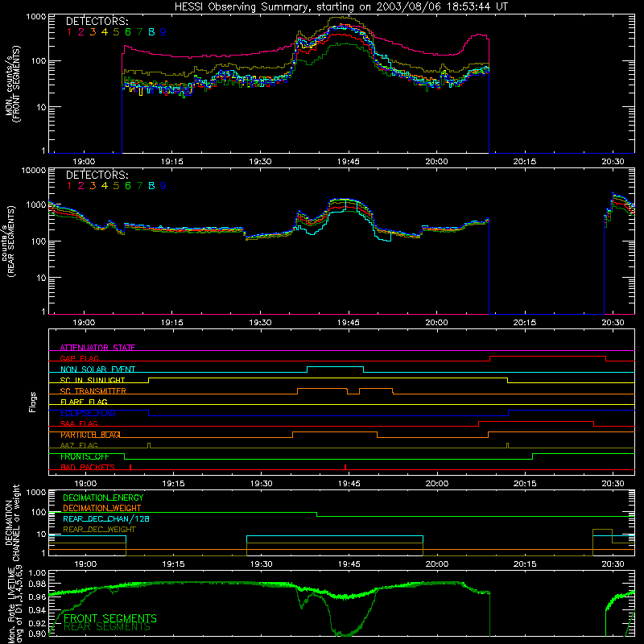Select yellow detector 4 in front segments legend
The height and width of the screenshot is (644, 644).
tap(105, 32)
